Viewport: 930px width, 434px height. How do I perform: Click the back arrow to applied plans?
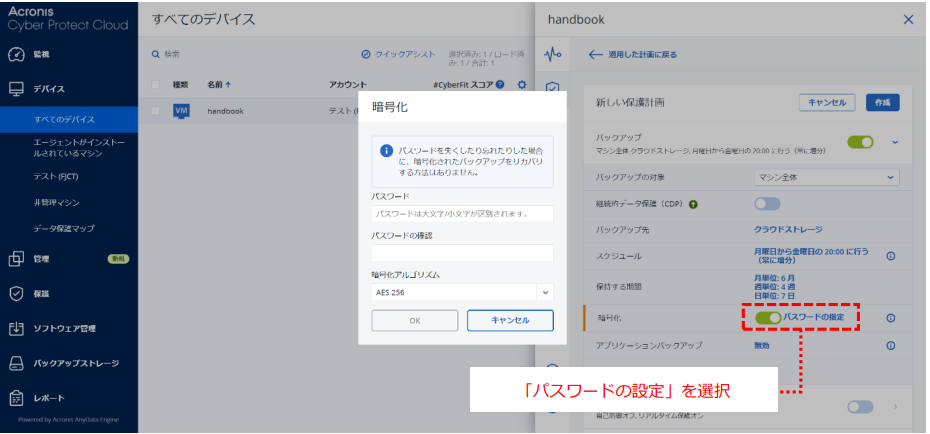point(597,55)
